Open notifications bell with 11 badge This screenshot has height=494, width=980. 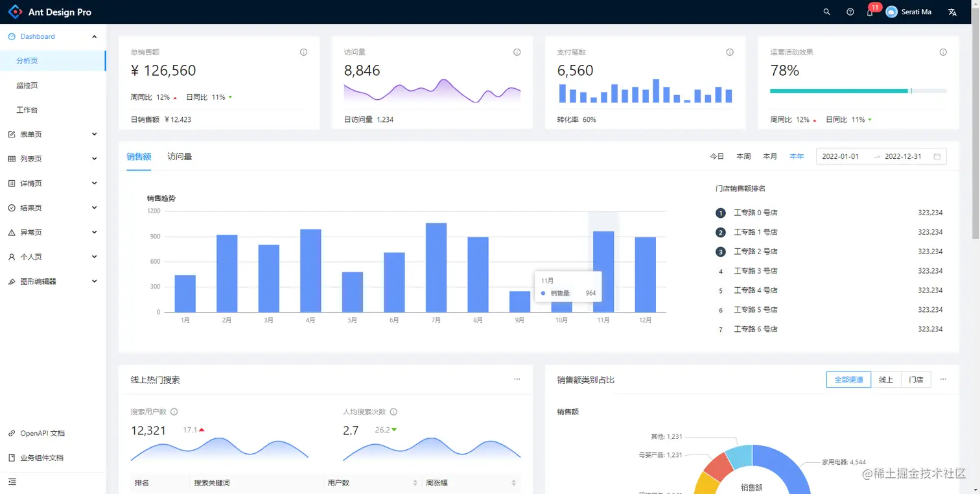tap(870, 12)
